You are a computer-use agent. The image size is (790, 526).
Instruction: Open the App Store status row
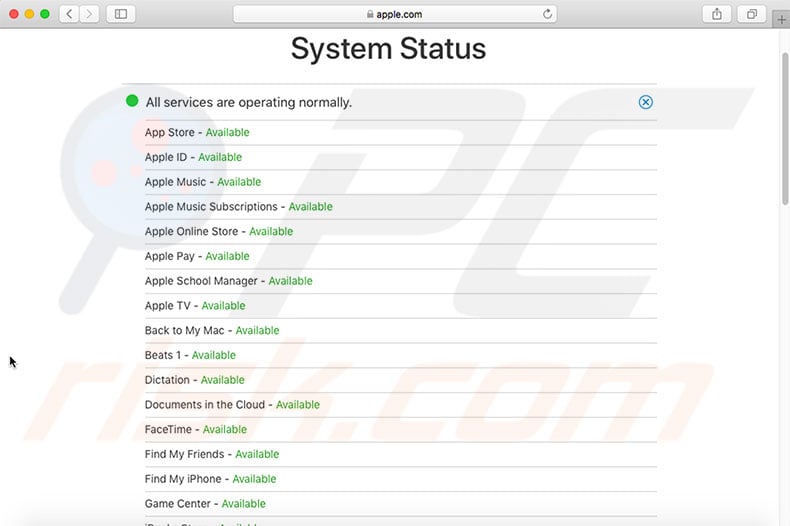(401, 133)
